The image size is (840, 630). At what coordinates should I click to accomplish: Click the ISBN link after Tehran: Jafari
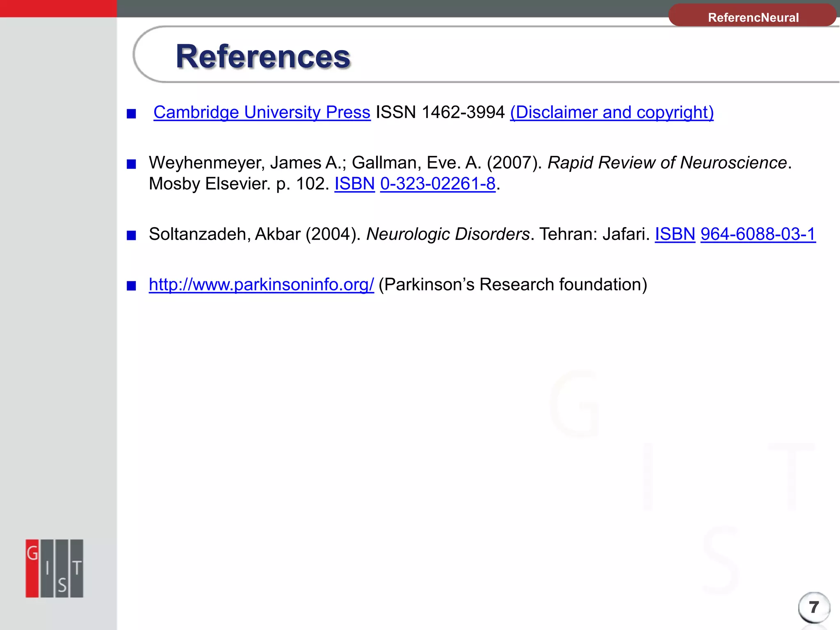point(675,234)
